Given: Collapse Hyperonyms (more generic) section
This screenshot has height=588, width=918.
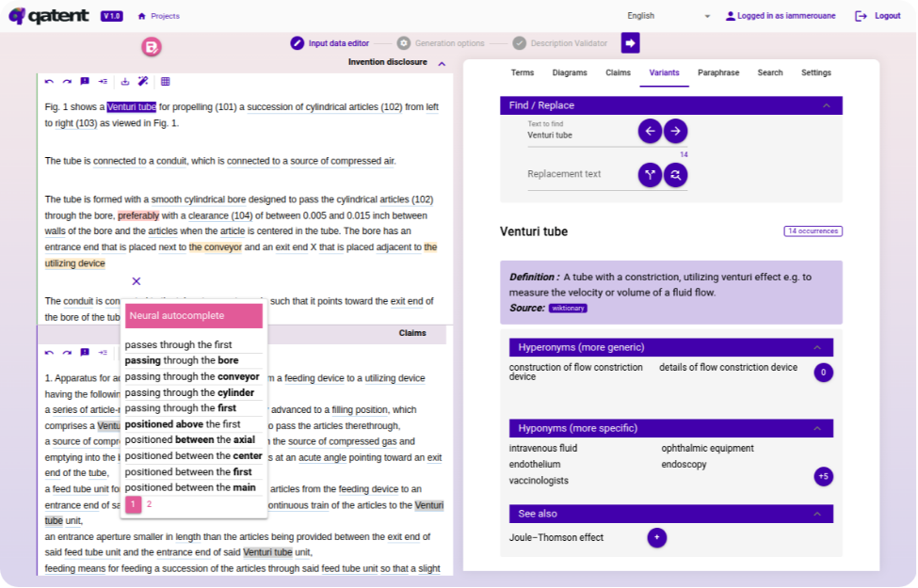Looking at the screenshot, I should [x=817, y=347].
